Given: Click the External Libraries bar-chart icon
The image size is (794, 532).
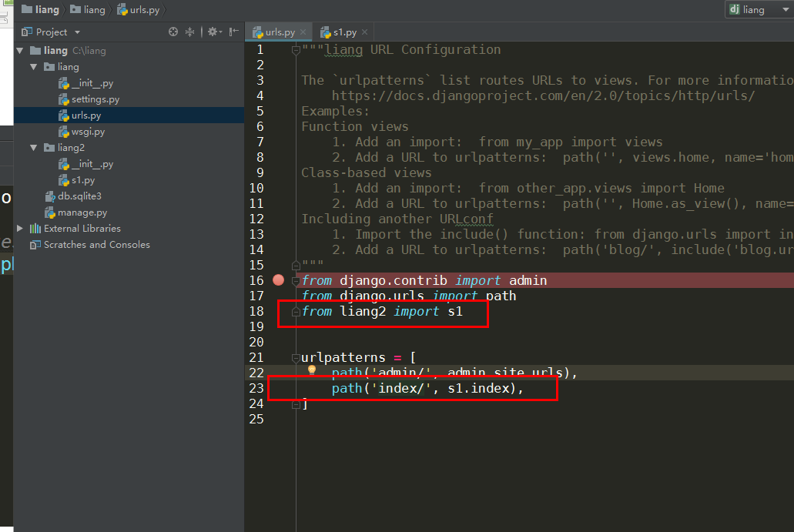Looking at the screenshot, I should (x=35, y=229).
